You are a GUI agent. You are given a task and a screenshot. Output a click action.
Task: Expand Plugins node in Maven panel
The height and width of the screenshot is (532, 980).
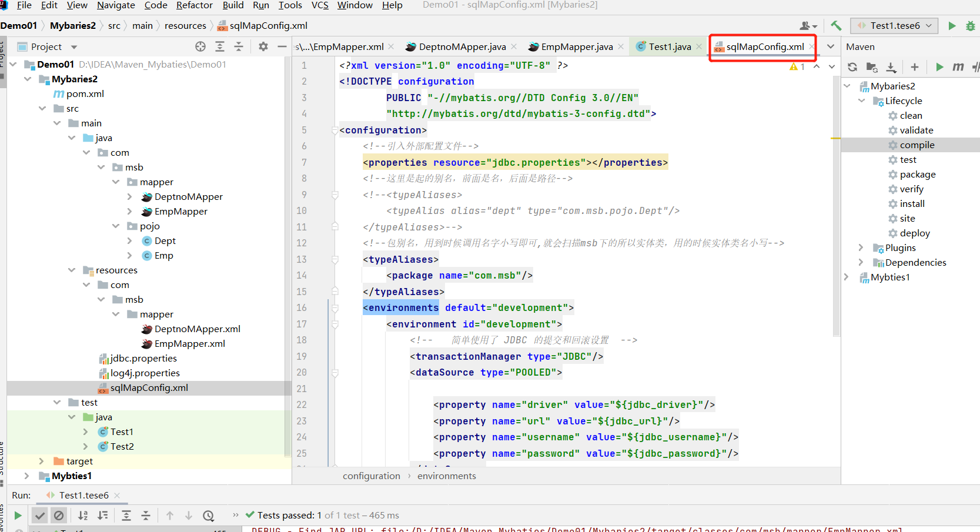pyautogui.click(x=862, y=247)
